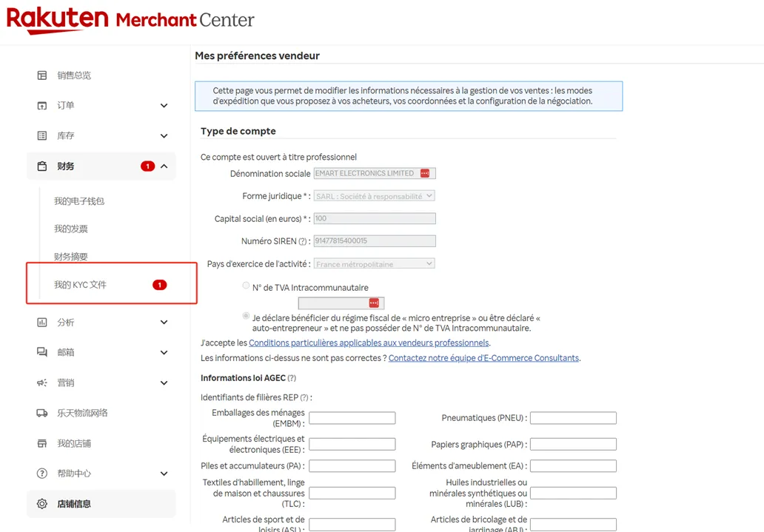
Task: Click the 营销 marketing megaphone icon
Action: 42,383
